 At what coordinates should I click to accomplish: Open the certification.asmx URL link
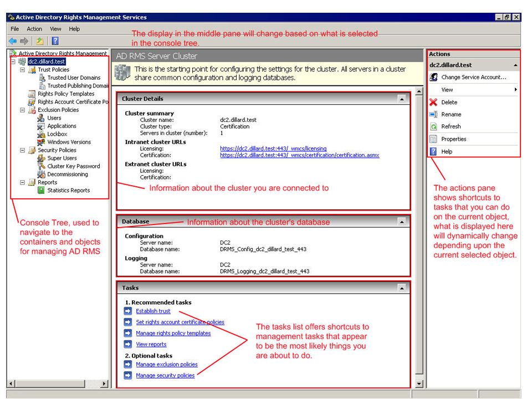pyautogui.click(x=300, y=155)
